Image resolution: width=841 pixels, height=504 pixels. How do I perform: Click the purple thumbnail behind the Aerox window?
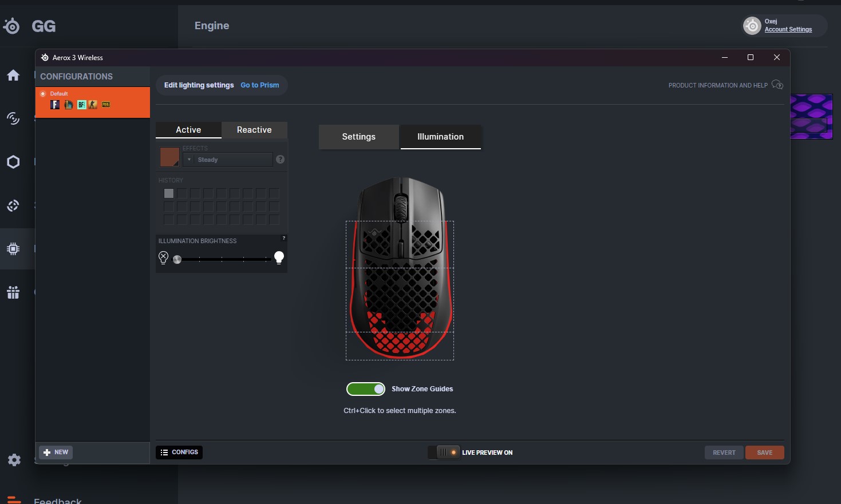[811, 117]
